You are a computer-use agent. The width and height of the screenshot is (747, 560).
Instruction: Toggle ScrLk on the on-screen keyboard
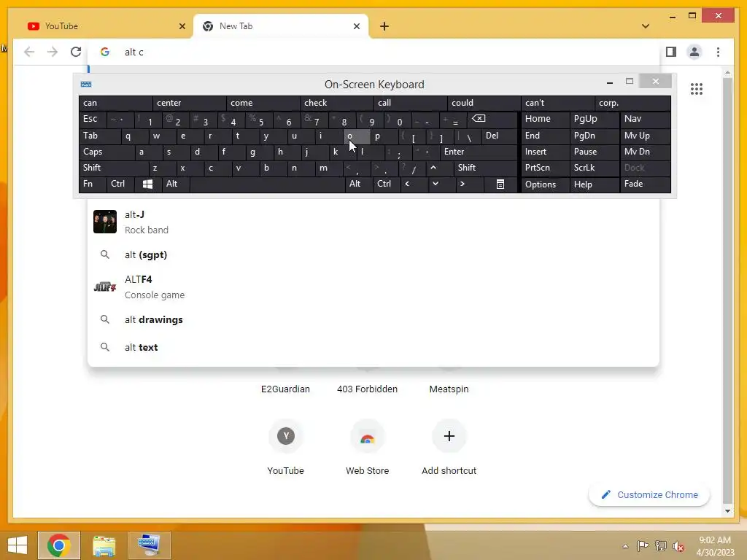click(594, 168)
